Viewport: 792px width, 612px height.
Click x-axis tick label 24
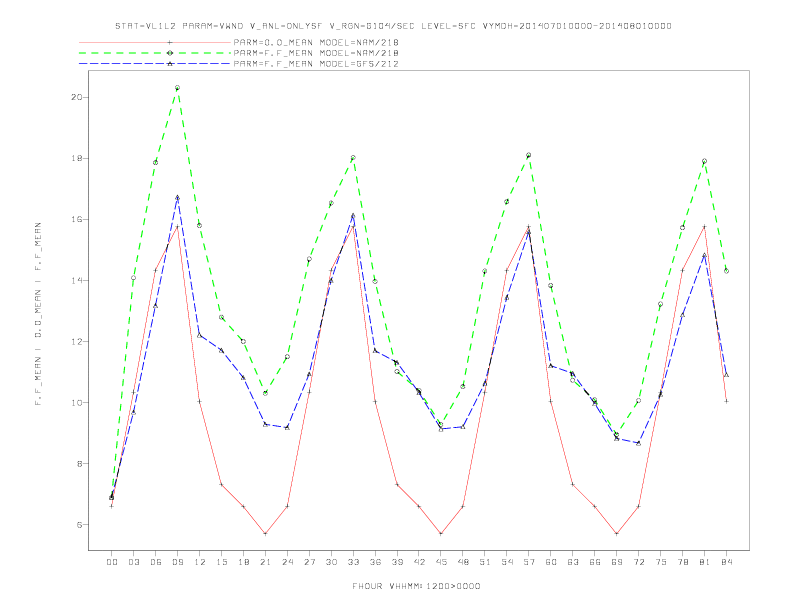pos(287,562)
